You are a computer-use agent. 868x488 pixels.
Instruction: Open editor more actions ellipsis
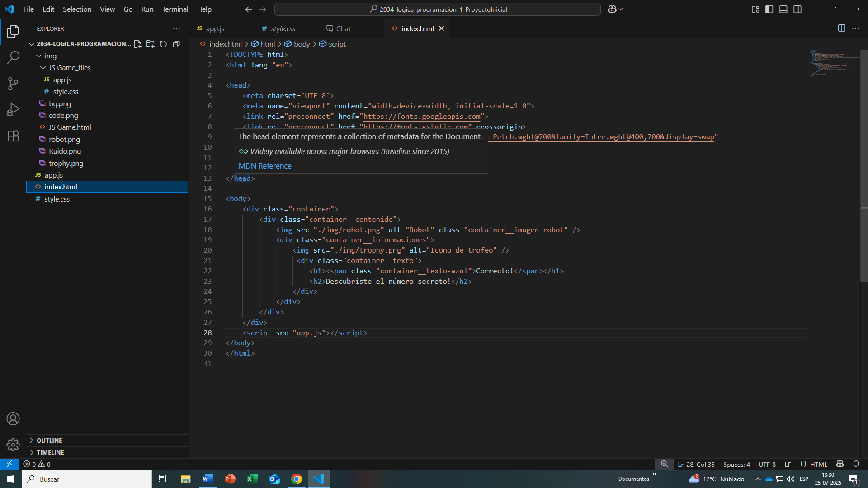(x=855, y=28)
